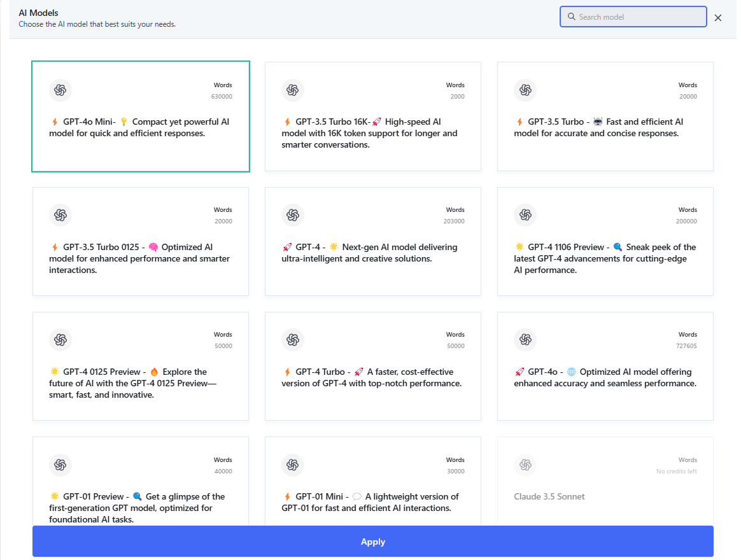The image size is (741, 560).
Task: Click the 200000 words value
Action: (687, 221)
